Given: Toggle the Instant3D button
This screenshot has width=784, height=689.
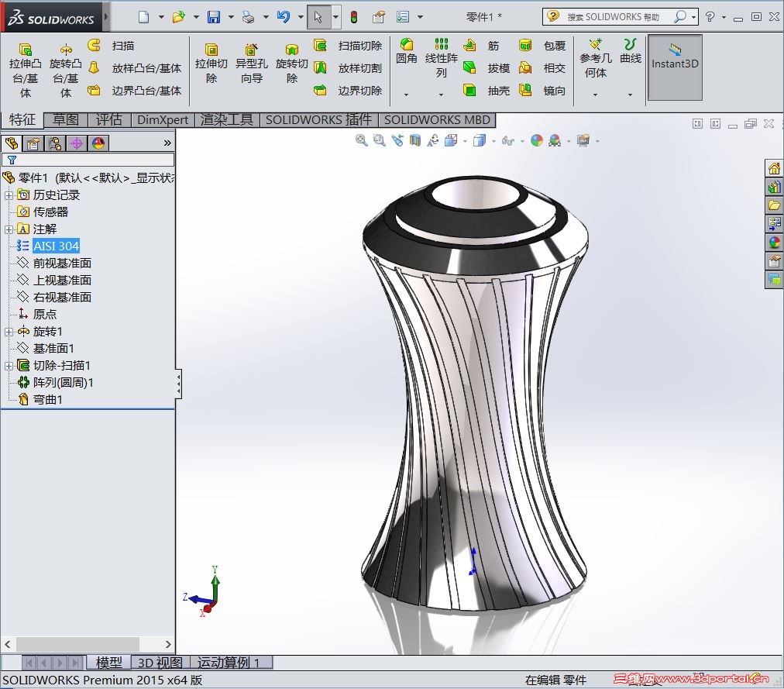Looking at the screenshot, I should (x=675, y=67).
